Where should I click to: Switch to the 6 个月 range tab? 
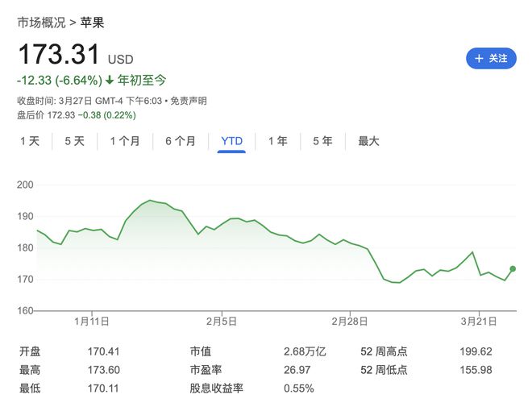pos(181,141)
